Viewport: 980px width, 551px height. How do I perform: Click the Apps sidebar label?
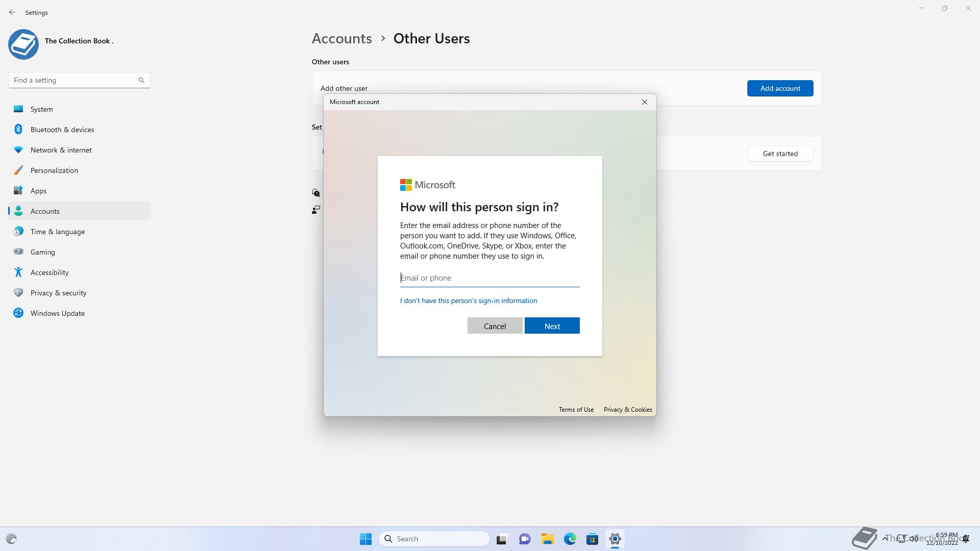click(39, 191)
